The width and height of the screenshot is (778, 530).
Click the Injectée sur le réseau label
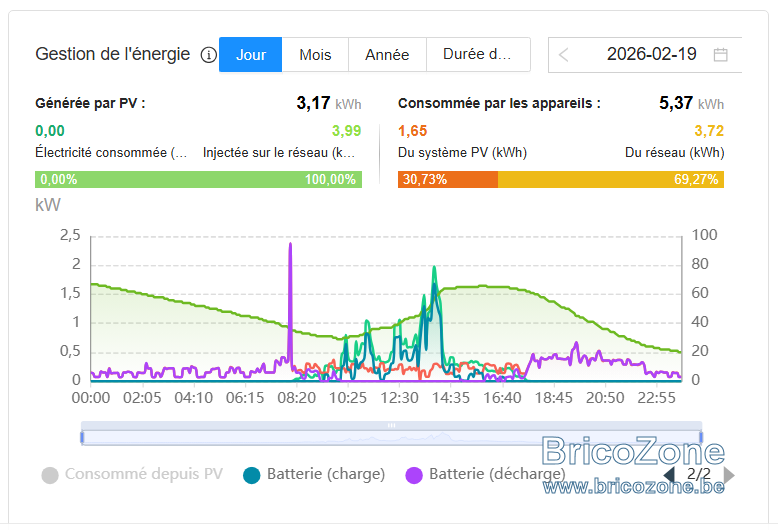pyautogui.click(x=279, y=153)
